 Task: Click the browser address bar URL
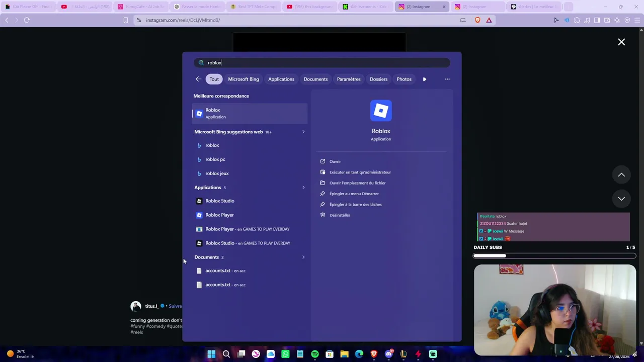pos(183,20)
